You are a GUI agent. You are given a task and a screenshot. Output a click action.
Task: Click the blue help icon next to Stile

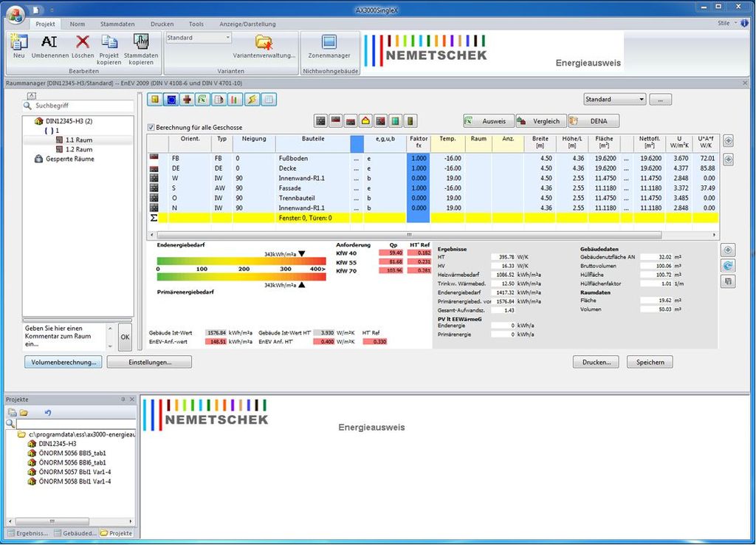click(744, 23)
